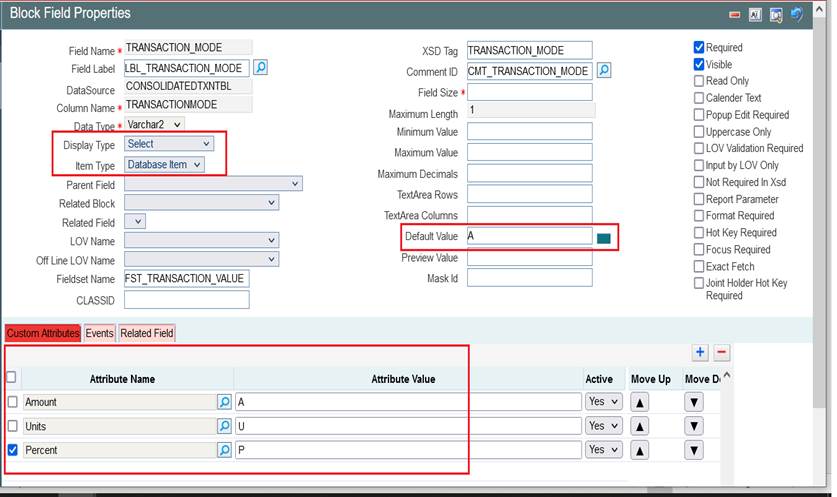
Task: Change the Active dropdown for the Amount row
Action: pyautogui.click(x=604, y=401)
